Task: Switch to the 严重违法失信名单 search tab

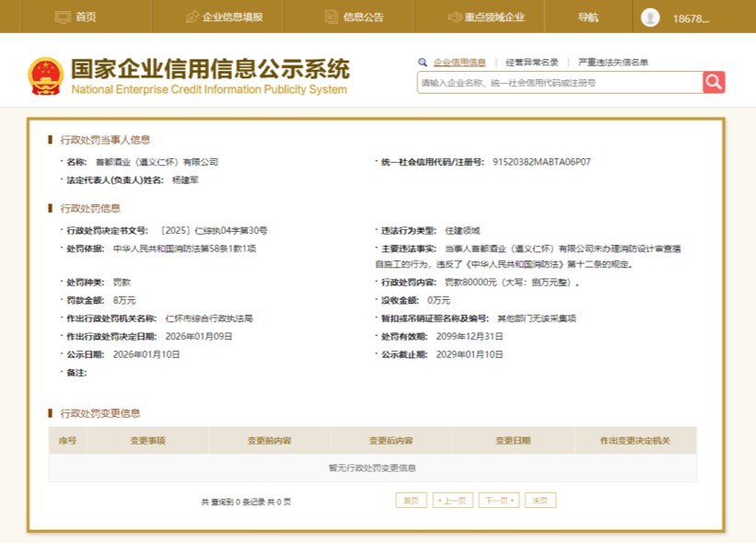Action: (612, 63)
